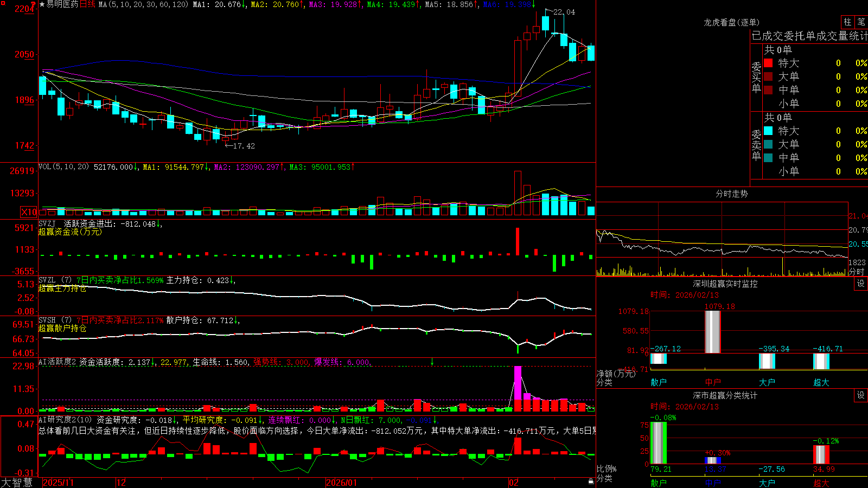Click the MA(5,10,20,30,60,120) indicator parameters

pos(143,4)
